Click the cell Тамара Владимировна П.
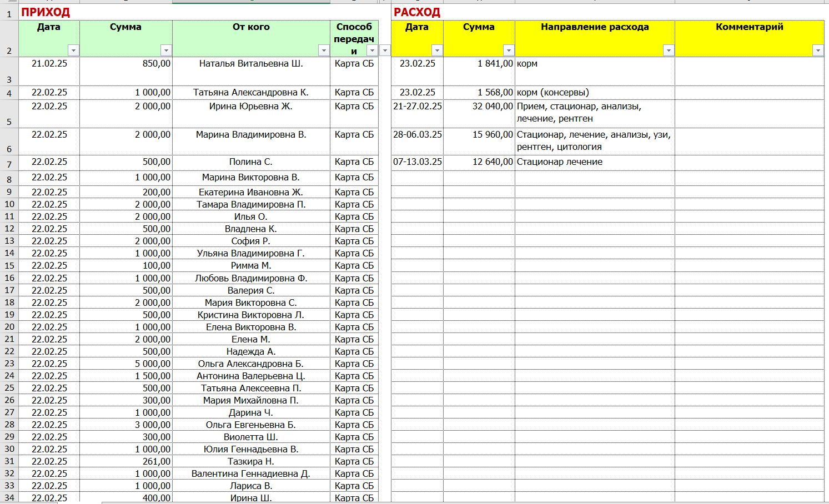 click(x=252, y=204)
